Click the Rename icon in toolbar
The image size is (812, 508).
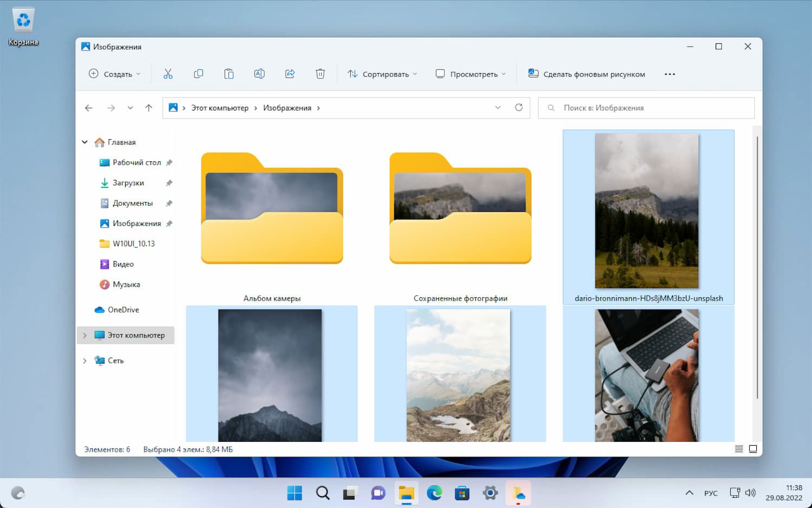coord(259,74)
